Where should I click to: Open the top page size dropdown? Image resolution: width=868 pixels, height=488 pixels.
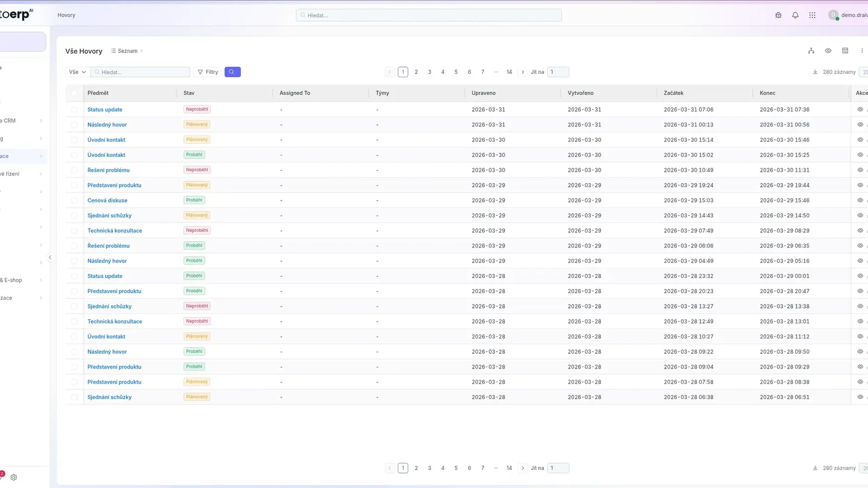863,72
